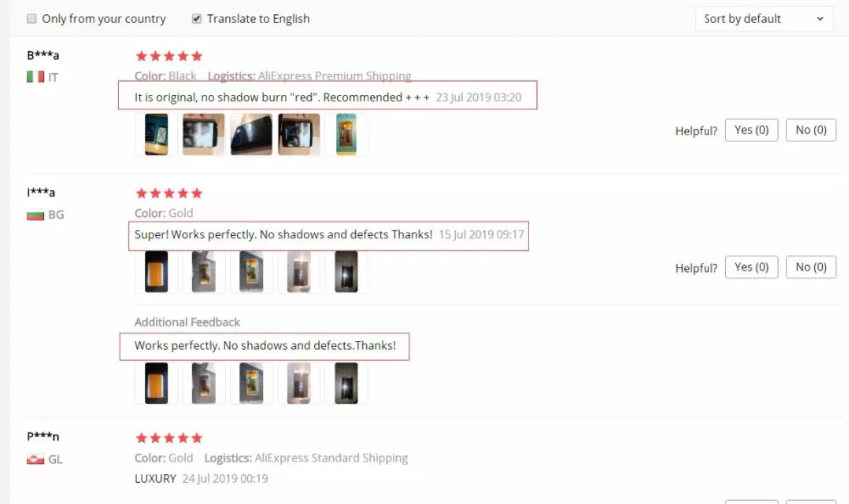
Task: Click No (0) on I***a's review
Action: (811, 267)
